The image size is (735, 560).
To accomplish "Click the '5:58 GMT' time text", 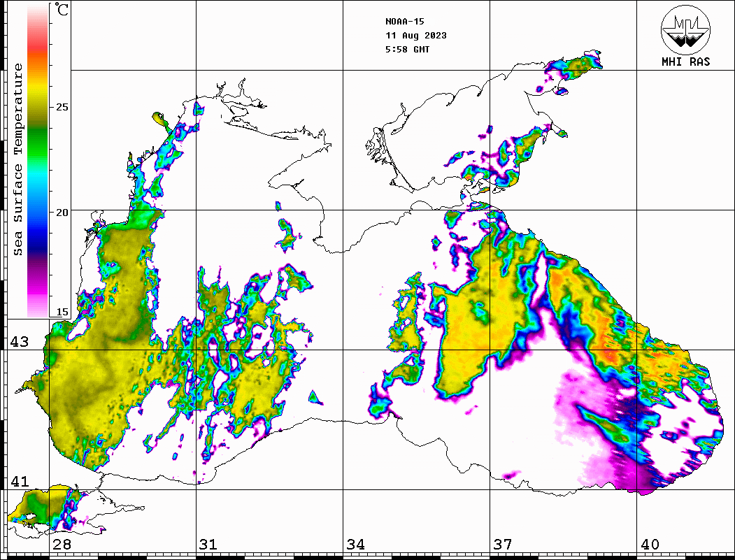I will click(x=408, y=49).
